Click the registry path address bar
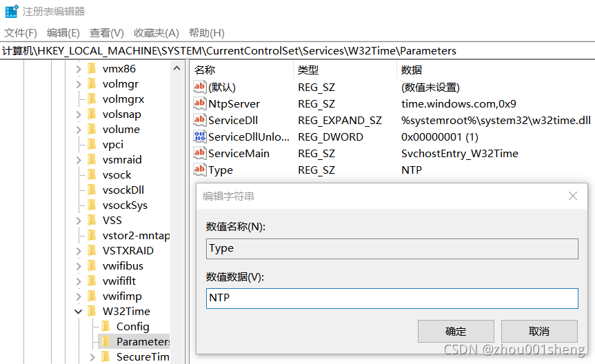Screen dimensions: 595x364 tap(298, 50)
